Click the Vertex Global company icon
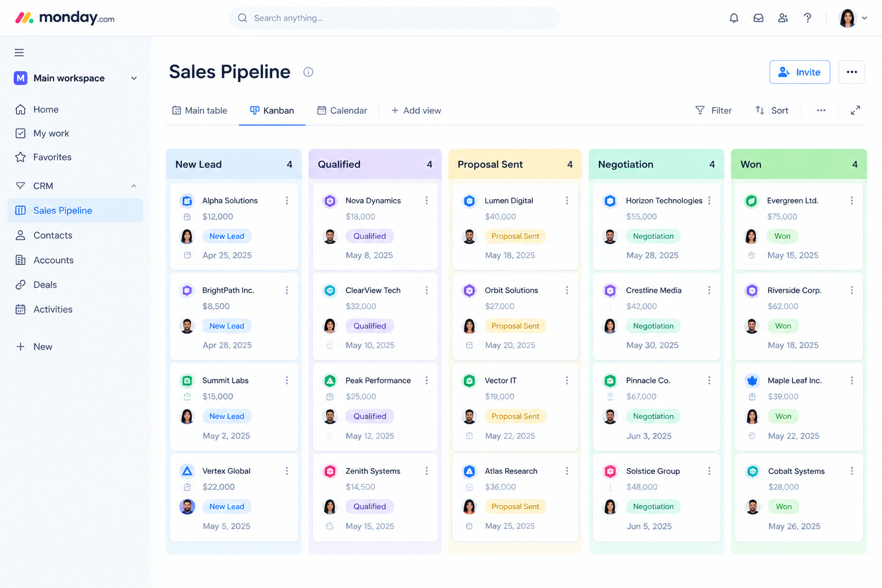Screen dimensions: 882x588 (x=187, y=471)
